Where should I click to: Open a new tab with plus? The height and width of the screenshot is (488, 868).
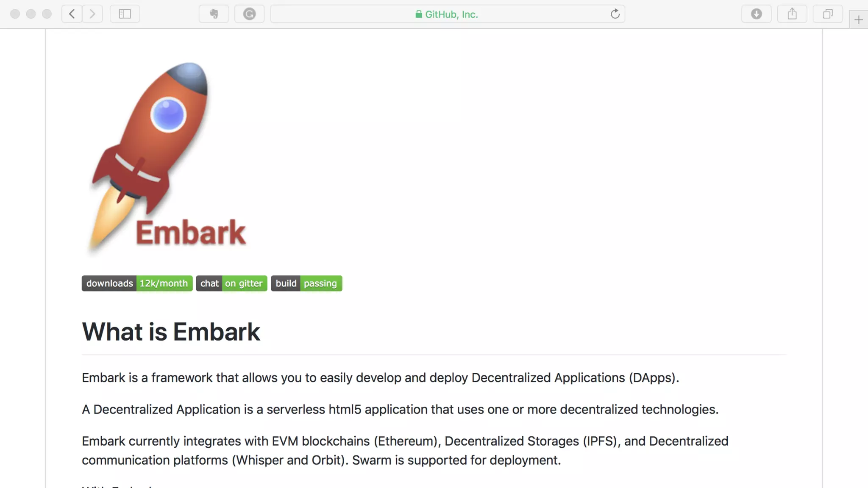pyautogui.click(x=858, y=19)
